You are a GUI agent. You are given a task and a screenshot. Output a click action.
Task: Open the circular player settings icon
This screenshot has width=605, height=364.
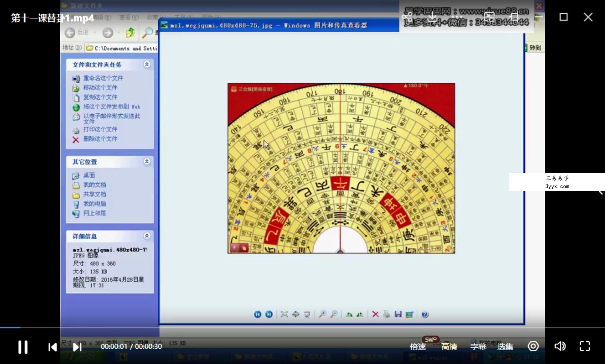pos(533,346)
